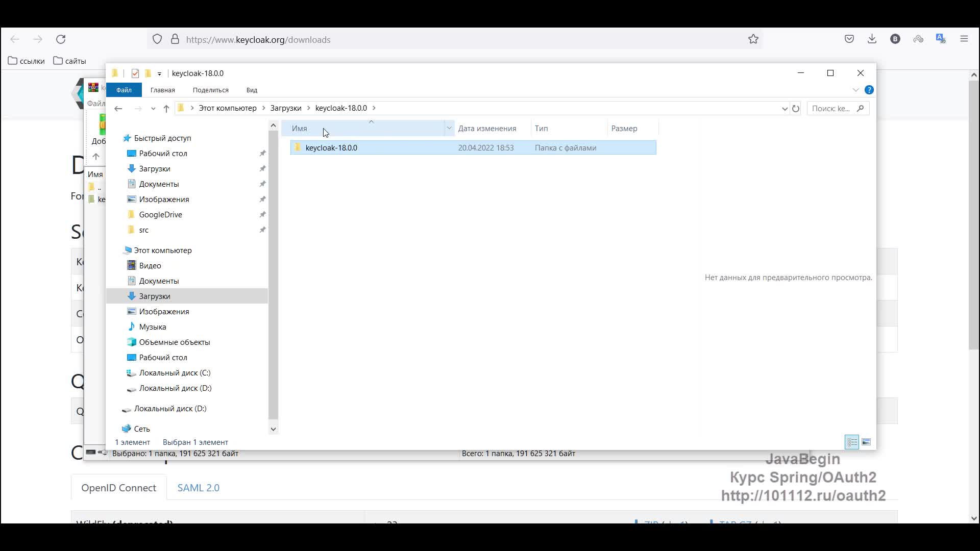Open Explorer help question icon
This screenshot has height=551, width=980.
point(869,90)
